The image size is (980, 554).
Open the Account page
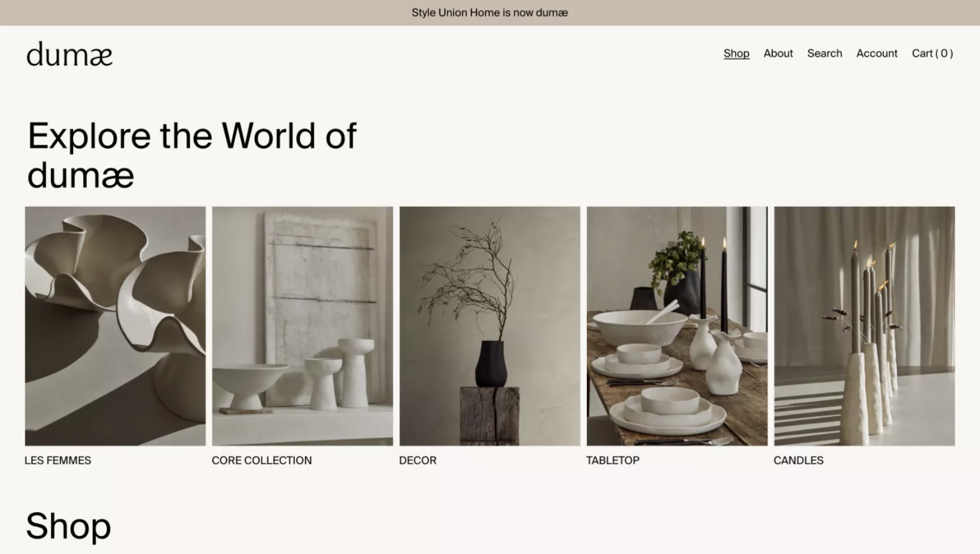click(876, 53)
